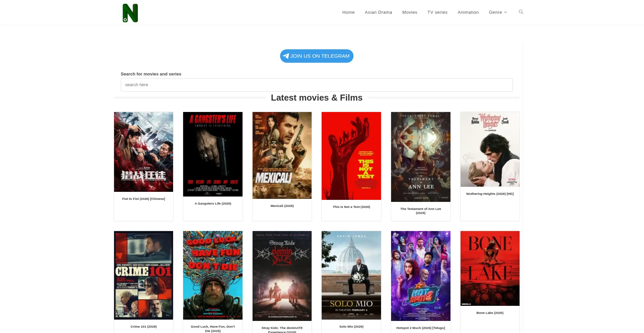Screen dimensions: 644x333
Task: Go to Asian Drama section
Action: point(378,12)
